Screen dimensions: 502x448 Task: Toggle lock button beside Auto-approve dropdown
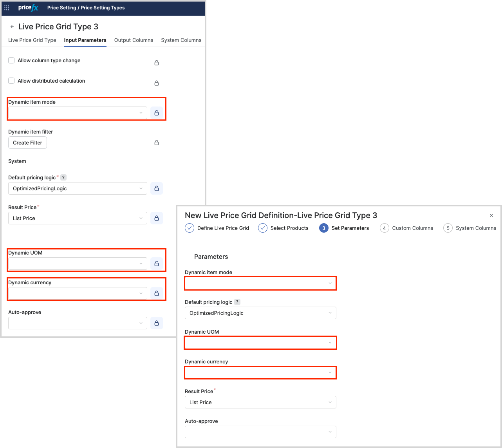157,323
